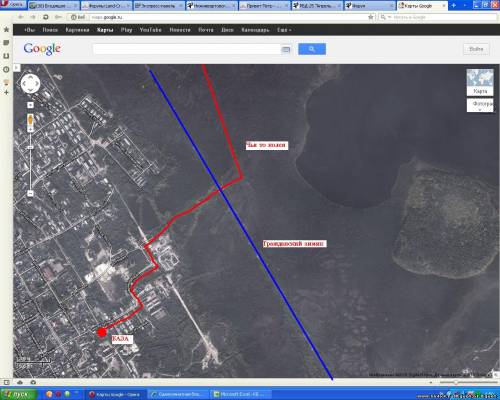Open the Ещё dropdown in Google bar
This screenshot has height=400, width=500.
click(x=284, y=30)
